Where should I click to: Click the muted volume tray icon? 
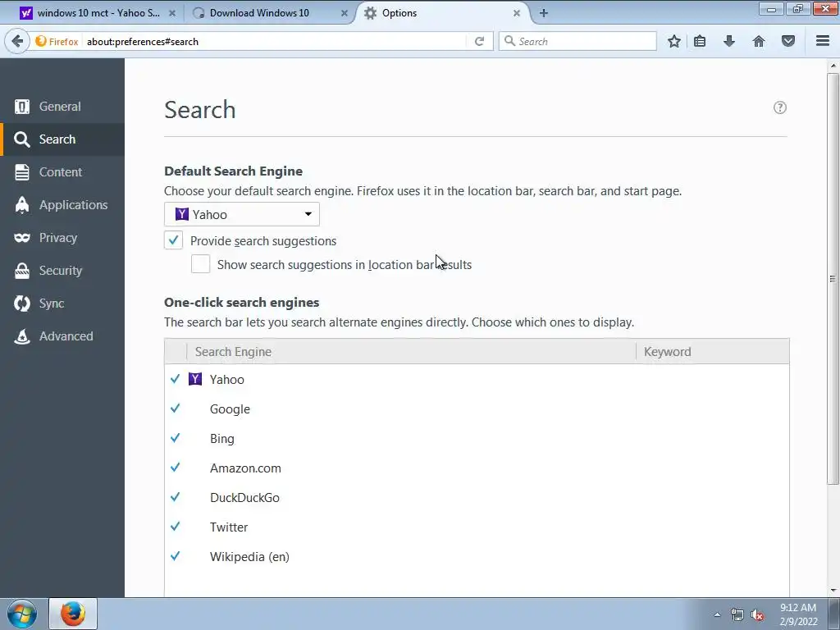(757, 614)
